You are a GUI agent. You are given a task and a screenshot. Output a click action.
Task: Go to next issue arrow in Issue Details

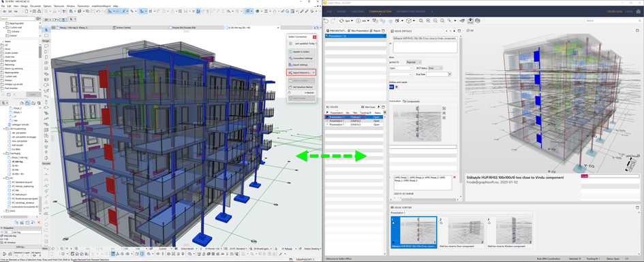point(455,31)
